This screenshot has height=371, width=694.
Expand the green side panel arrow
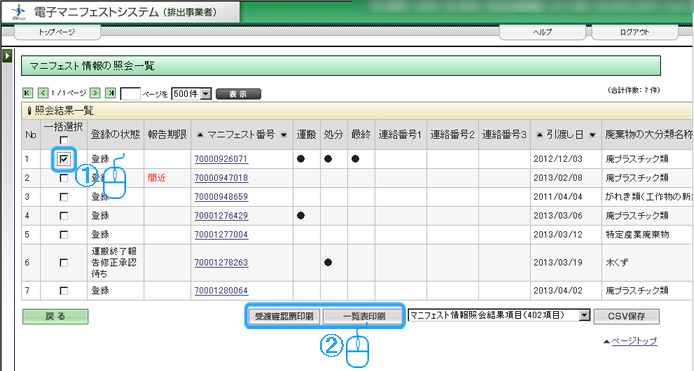(x=7, y=56)
